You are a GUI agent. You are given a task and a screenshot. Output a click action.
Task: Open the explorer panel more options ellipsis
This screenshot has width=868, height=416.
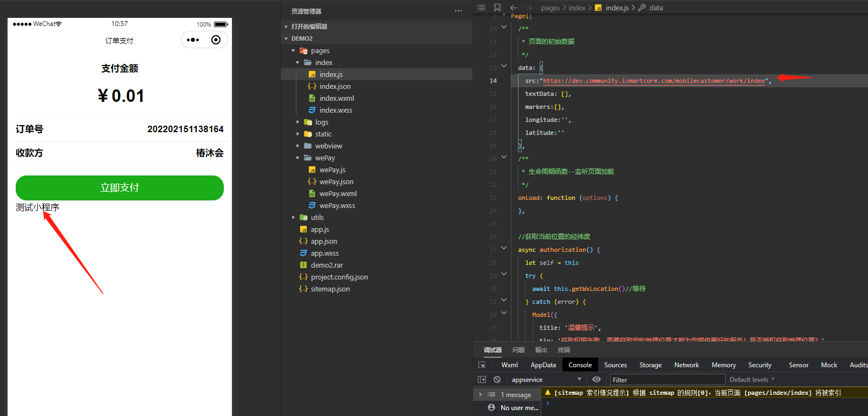click(x=458, y=11)
